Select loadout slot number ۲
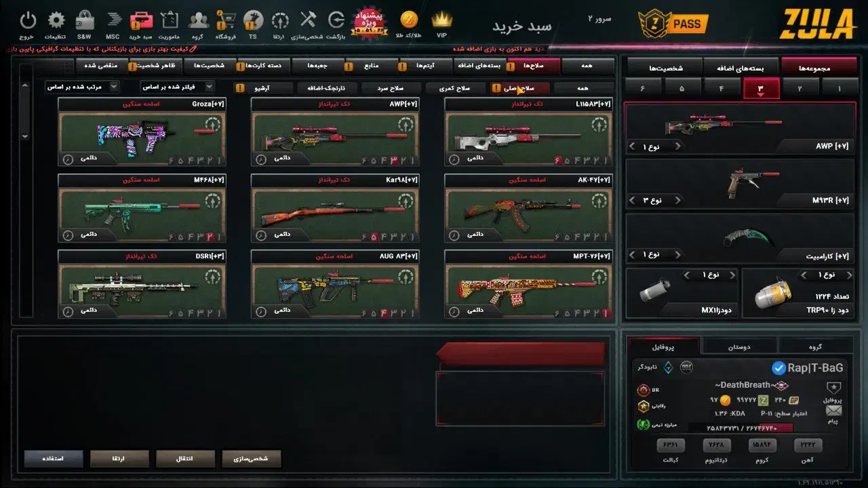868x488 pixels. 799,88
